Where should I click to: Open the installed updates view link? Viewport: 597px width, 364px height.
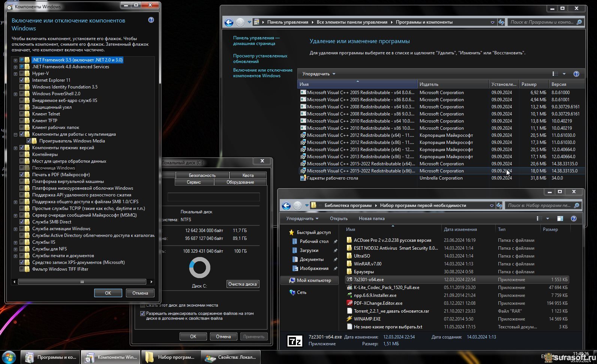tap(260, 58)
